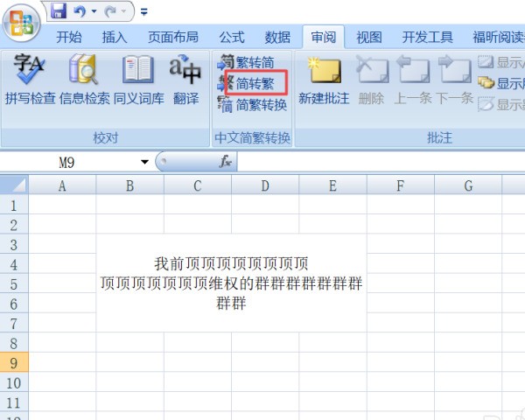Select row 8 header
Viewport: 525px width, 420px height.
[x=14, y=343]
